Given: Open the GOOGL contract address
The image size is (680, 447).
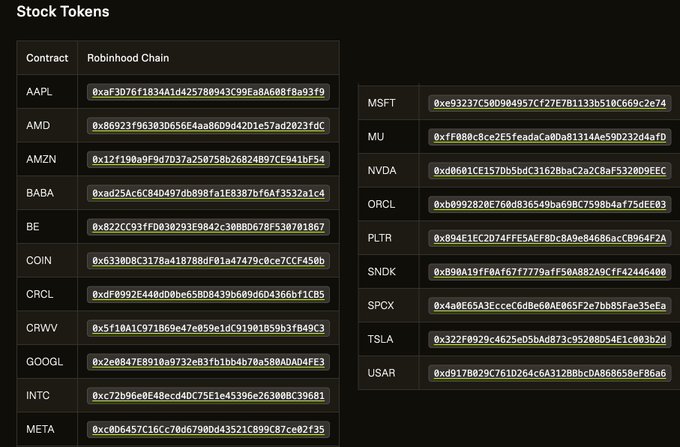Looking at the screenshot, I should (208, 362).
